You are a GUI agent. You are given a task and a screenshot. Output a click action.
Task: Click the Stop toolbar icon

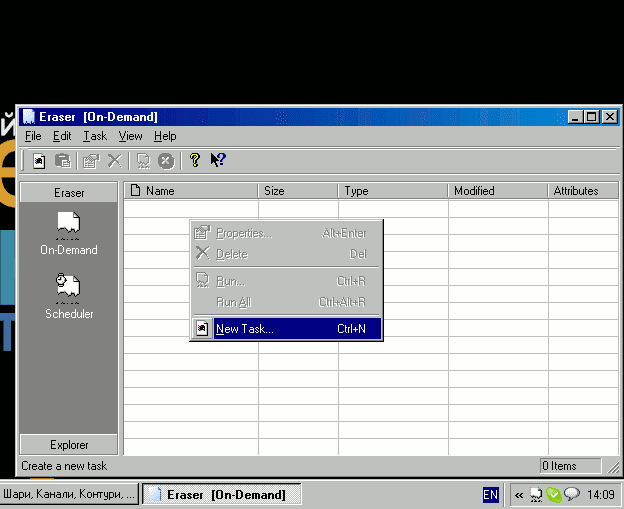(166, 161)
